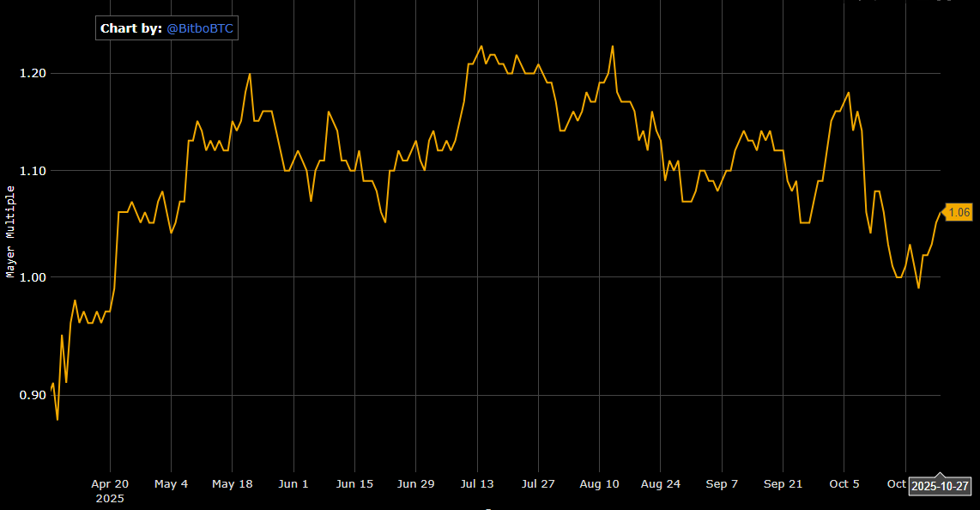Viewport: 980px width, 510px height.
Task: Select the May 18 x-axis label
Action: 232,484
